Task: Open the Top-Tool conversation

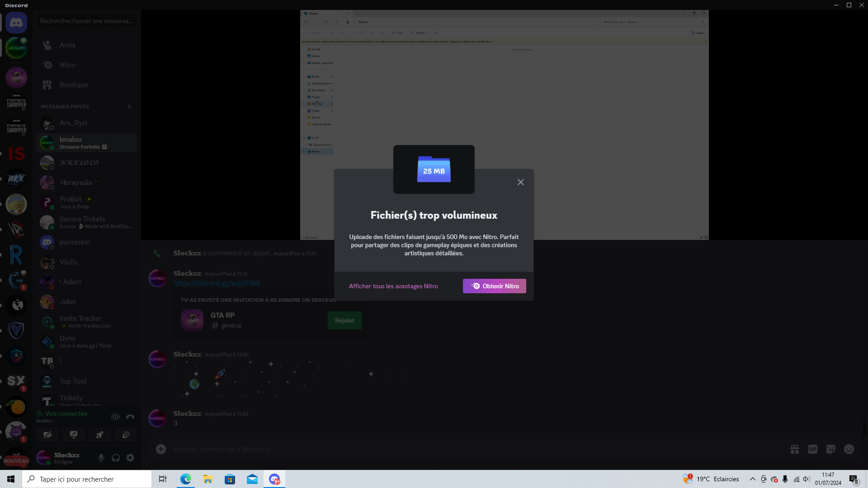Action: (87, 381)
